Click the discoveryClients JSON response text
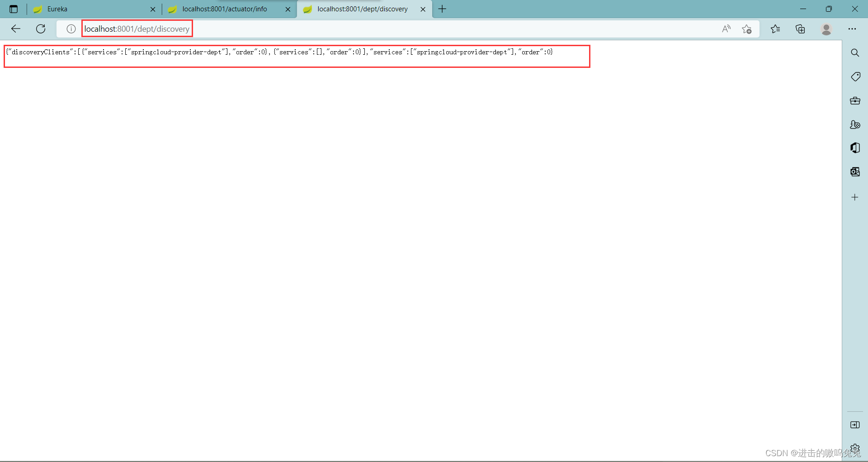This screenshot has width=868, height=462. click(x=279, y=52)
